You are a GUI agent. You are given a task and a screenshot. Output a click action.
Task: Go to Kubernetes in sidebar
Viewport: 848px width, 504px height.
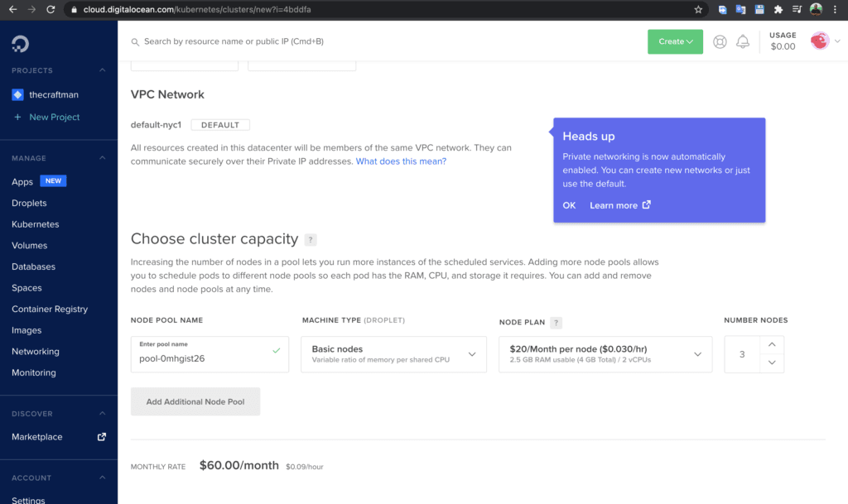click(35, 224)
